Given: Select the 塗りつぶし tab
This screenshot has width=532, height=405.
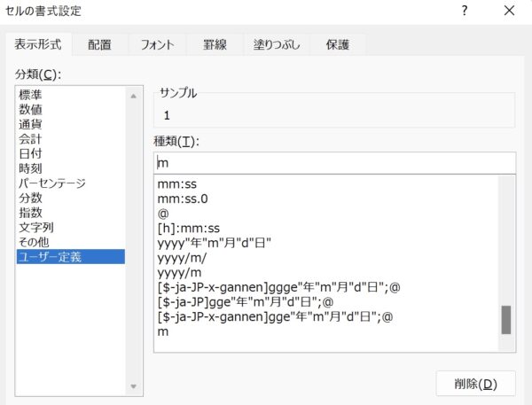Looking at the screenshot, I should [x=277, y=44].
